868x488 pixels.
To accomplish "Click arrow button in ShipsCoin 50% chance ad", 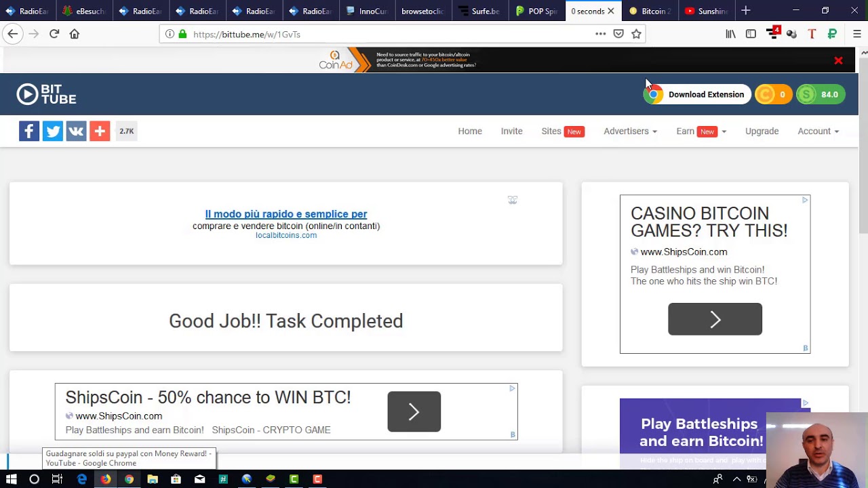I will click(414, 411).
